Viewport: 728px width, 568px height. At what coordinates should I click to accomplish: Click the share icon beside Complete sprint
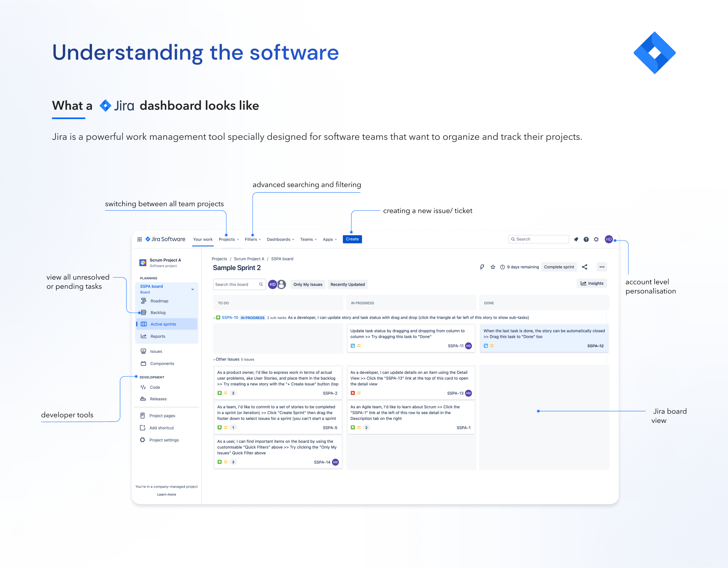585,267
